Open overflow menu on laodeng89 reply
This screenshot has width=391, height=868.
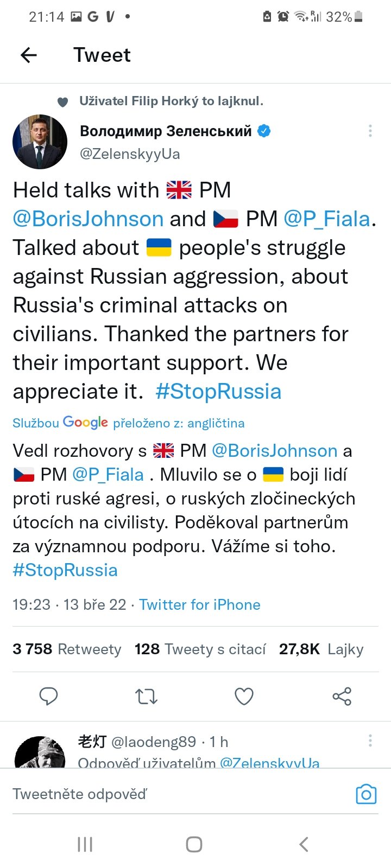pyautogui.click(x=370, y=741)
